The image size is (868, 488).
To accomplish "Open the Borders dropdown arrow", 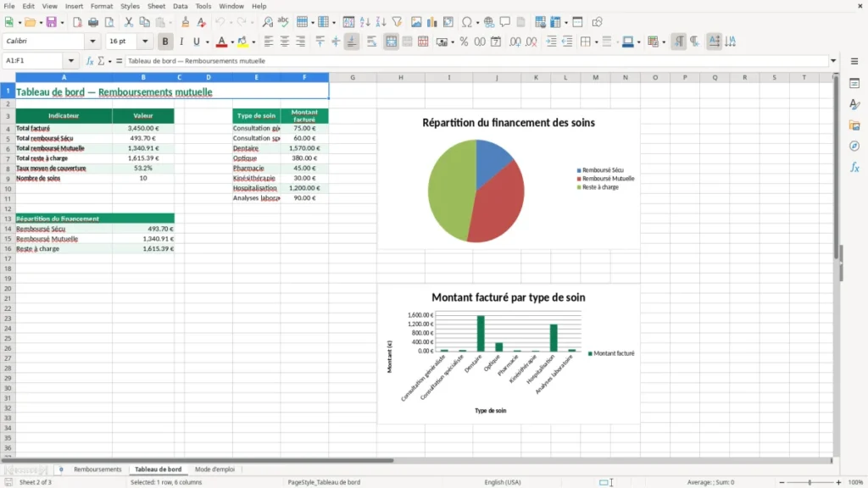I will (596, 42).
